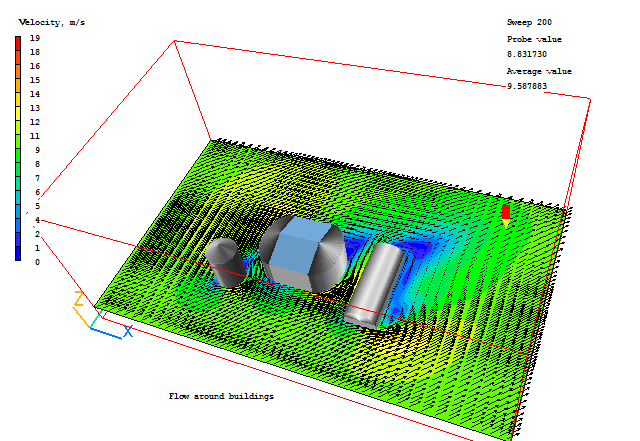Click the red probe marker
The width and height of the screenshot is (640, 441).
point(506,214)
